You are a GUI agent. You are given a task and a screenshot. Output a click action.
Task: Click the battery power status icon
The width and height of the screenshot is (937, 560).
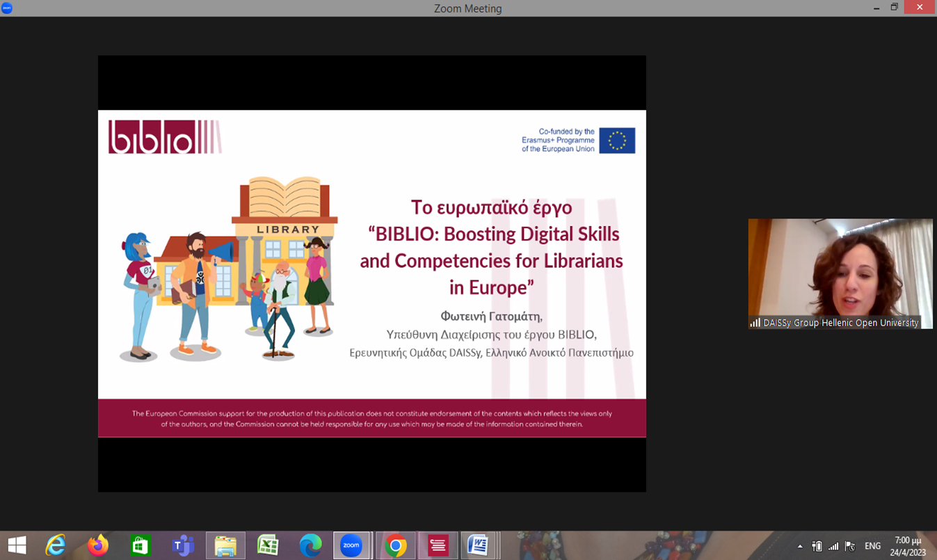click(817, 546)
